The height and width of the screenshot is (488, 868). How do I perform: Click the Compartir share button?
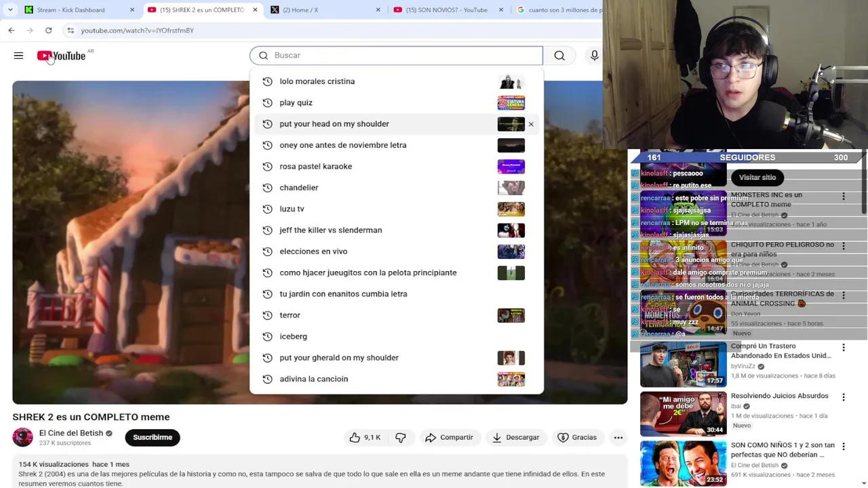[x=449, y=437]
